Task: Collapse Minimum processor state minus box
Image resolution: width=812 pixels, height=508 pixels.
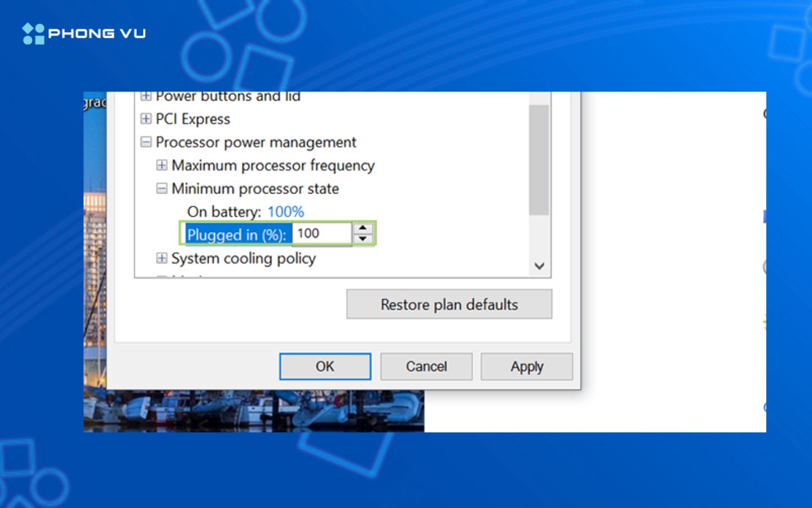Action: (162, 189)
